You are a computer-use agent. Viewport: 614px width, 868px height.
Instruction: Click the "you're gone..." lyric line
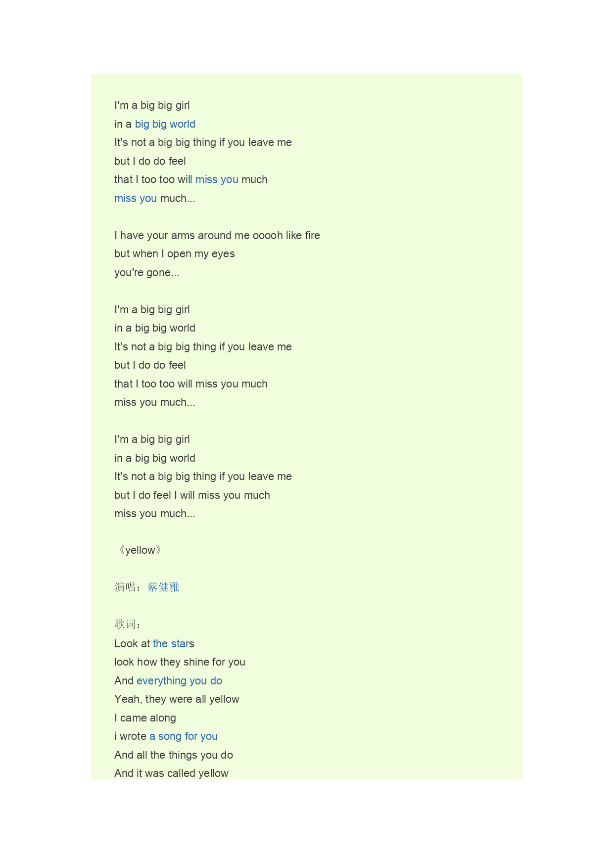coord(146,273)
